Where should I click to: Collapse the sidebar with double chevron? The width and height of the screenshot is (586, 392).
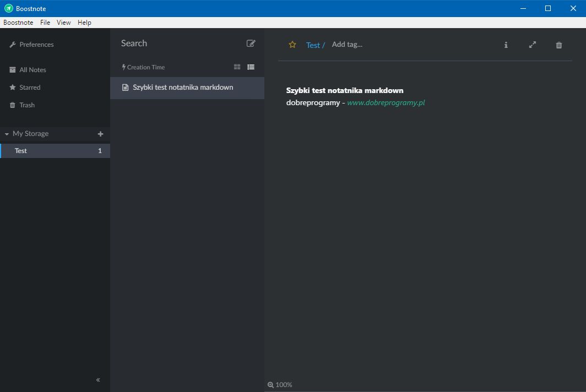click(98, 380)
